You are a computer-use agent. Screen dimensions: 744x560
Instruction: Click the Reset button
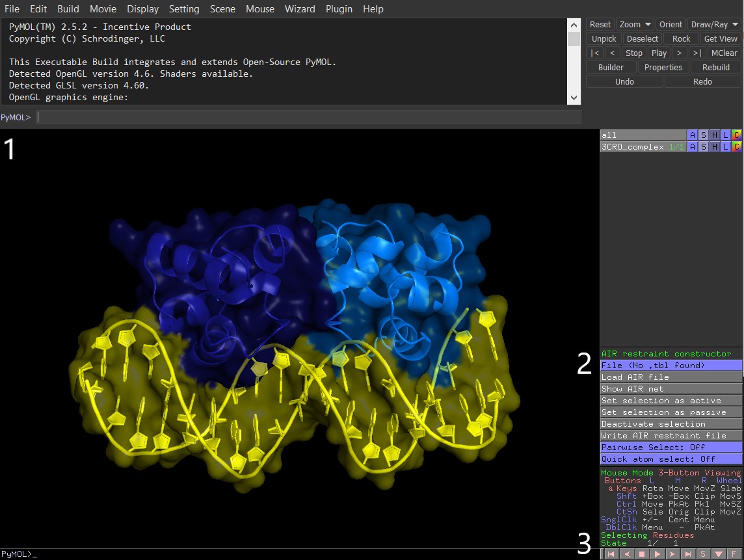tap(600, 25)
